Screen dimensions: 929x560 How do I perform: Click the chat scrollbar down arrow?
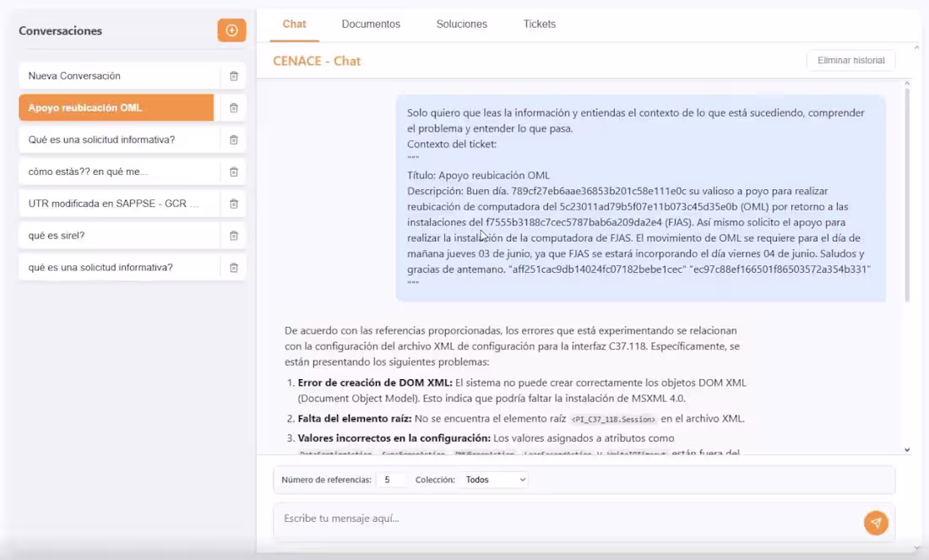tap(907, 450)
